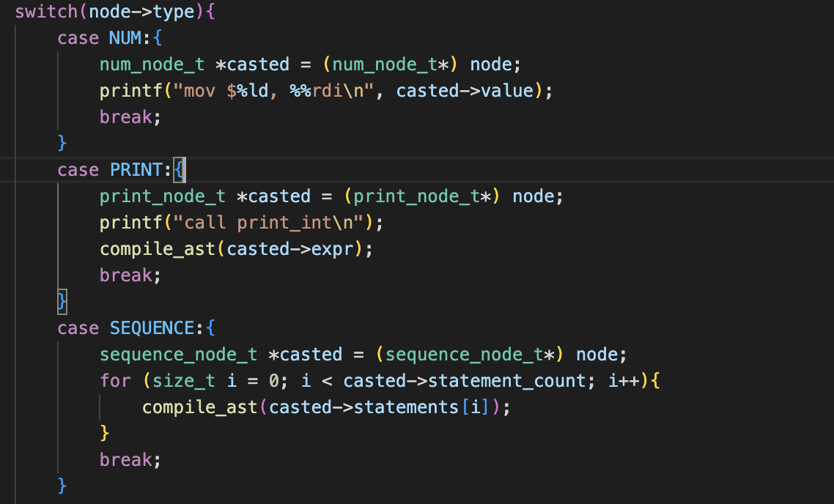Click the switch keyword
This screenshot has height=504, width=834.
tap(45, 12)
